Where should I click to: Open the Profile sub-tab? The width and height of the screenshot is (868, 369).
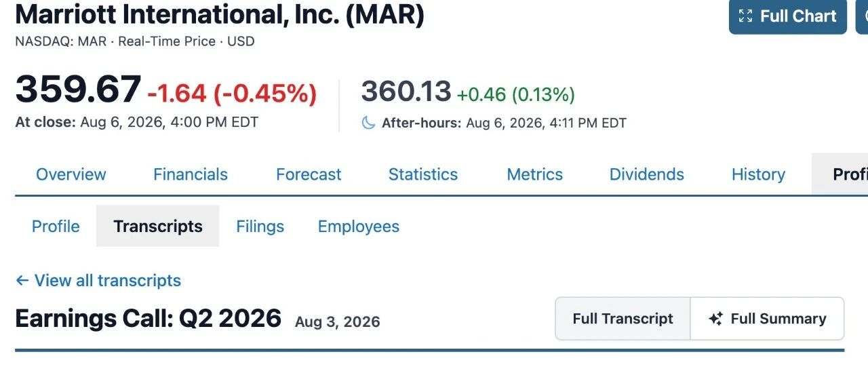tap(56, 226)
